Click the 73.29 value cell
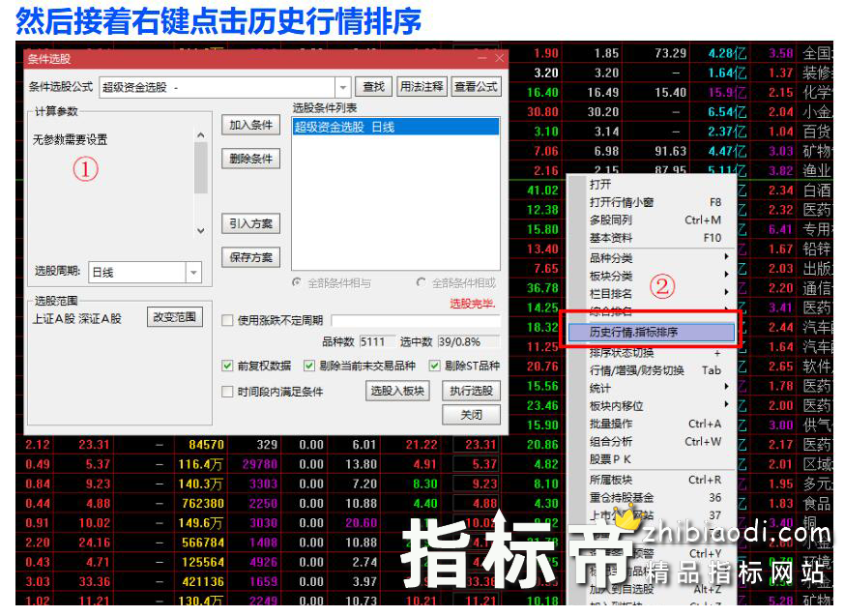 tap(670, 53)
